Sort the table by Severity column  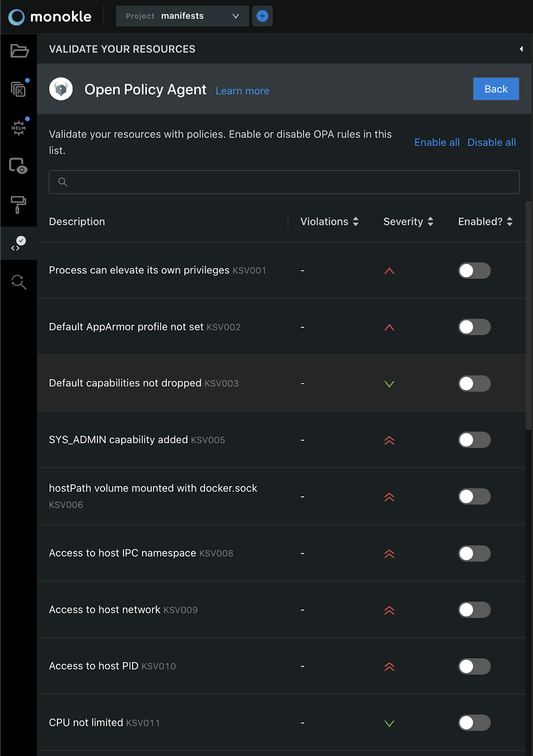pos(408,222)
